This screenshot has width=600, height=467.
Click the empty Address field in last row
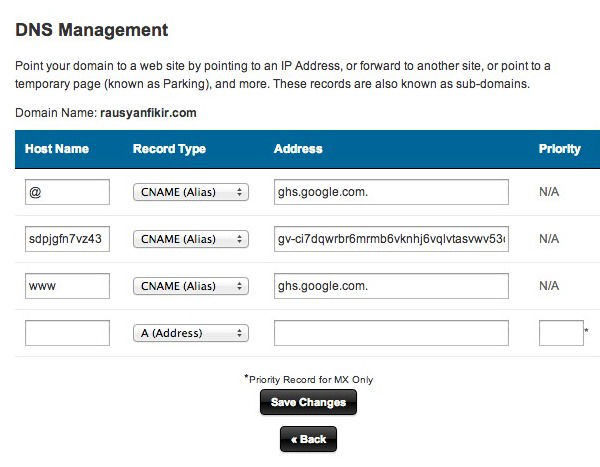391,333
